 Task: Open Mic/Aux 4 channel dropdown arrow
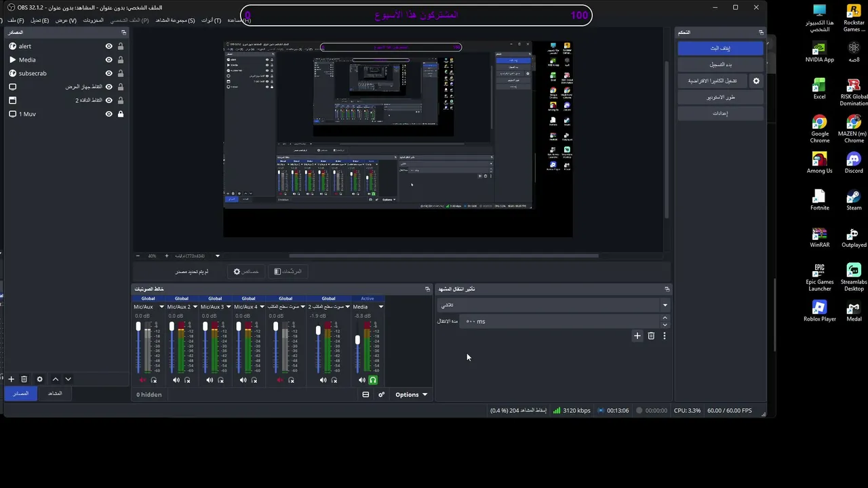[261, 307]
